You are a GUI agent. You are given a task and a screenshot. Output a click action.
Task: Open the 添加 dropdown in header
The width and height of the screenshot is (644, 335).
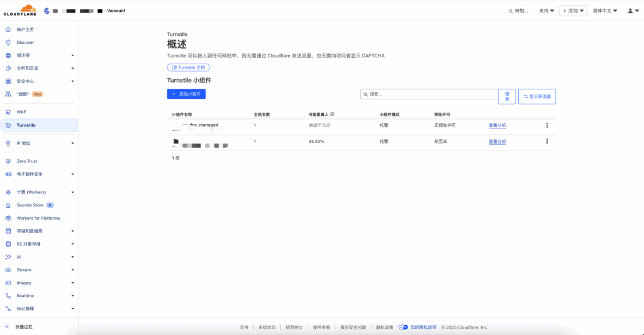pyautogui.click(x=573, y=11)
